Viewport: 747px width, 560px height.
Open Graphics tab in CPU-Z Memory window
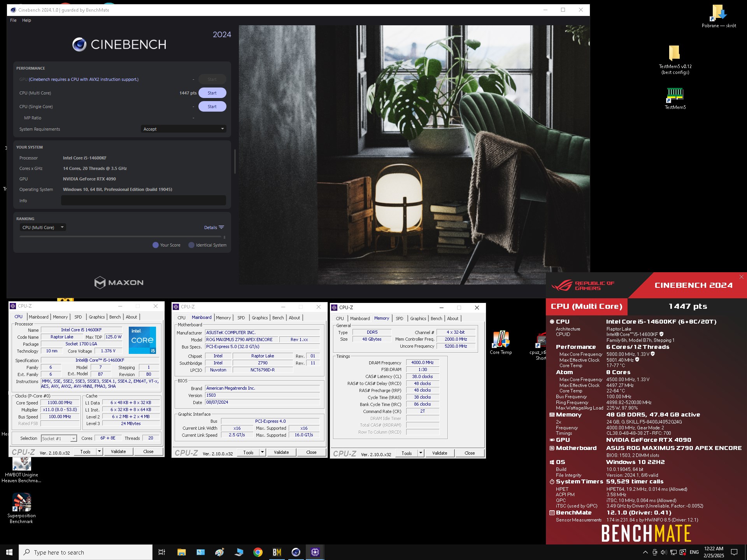(418, 318)
